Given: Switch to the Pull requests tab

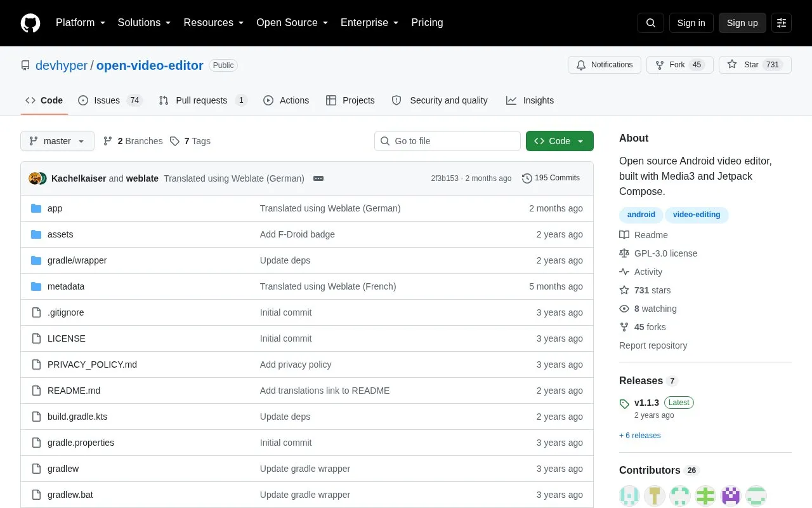Looking at the screenshot, I should point(203,100).
